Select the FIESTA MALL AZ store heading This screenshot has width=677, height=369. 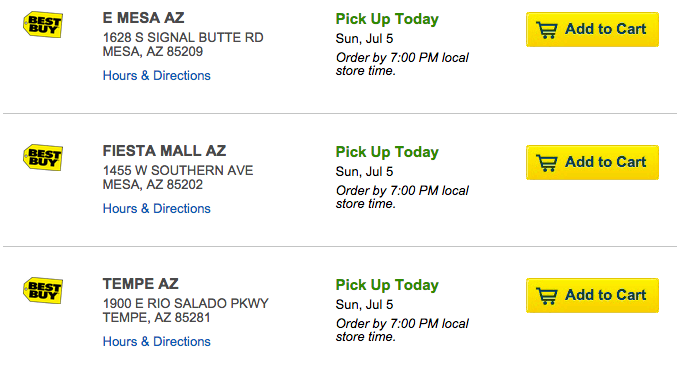point(165,151)
